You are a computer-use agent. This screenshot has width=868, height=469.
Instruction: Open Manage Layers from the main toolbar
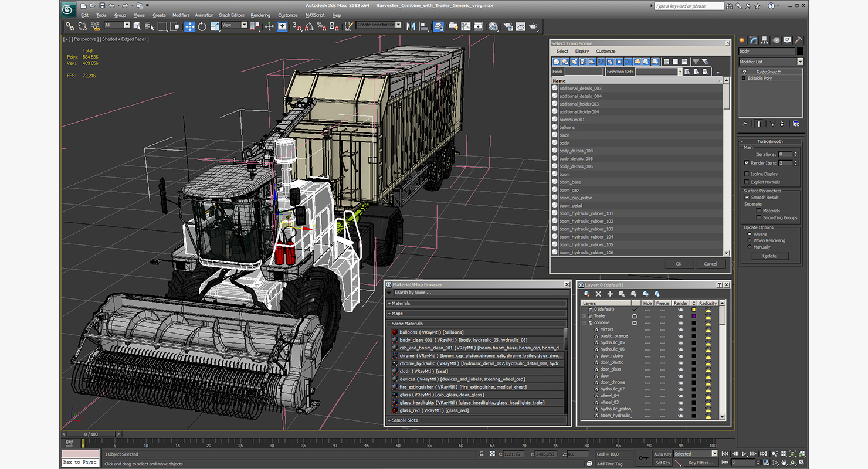439,26
